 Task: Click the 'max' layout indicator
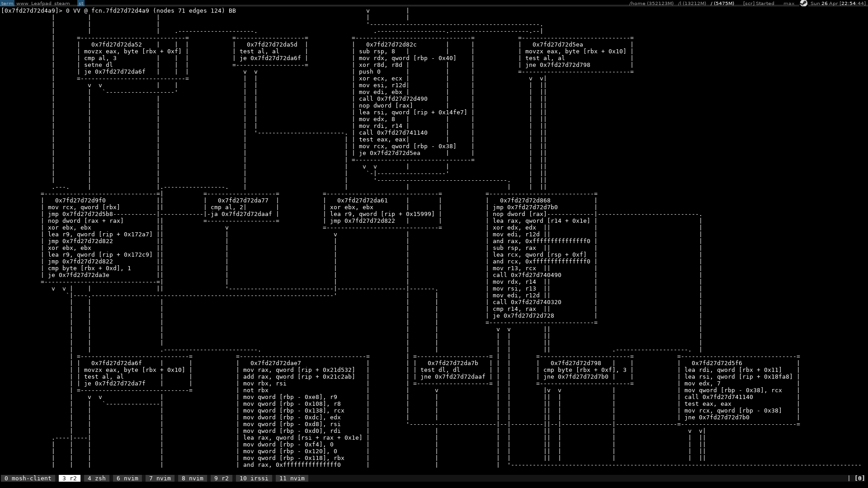tap(789, 3)
